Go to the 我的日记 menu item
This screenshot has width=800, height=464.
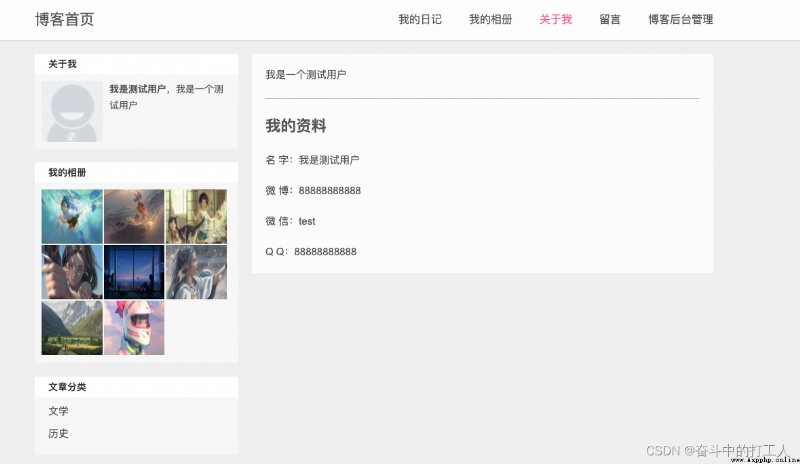click(x=420, y=19)
